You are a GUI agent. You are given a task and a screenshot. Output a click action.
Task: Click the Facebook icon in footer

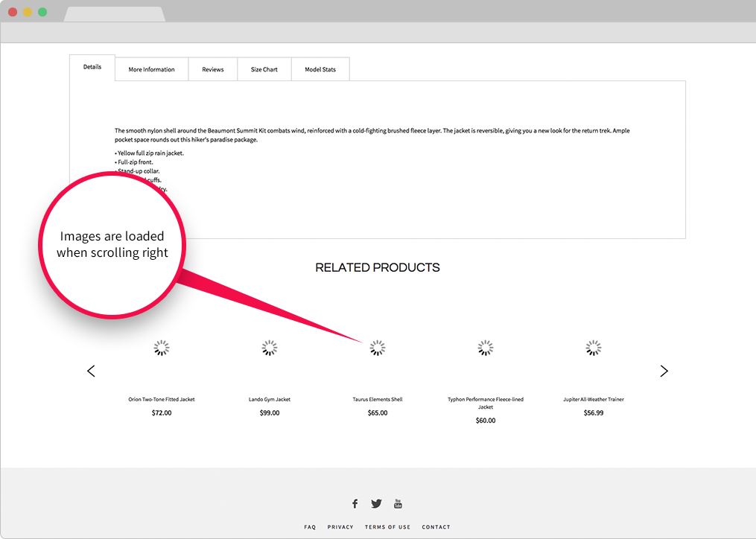click(355, 504)
